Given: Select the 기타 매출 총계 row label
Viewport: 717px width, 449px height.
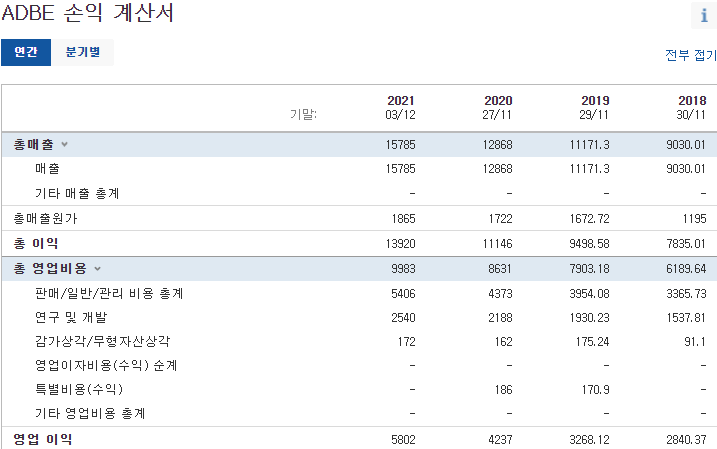Looking at the screenshot, I should (77, 193).
